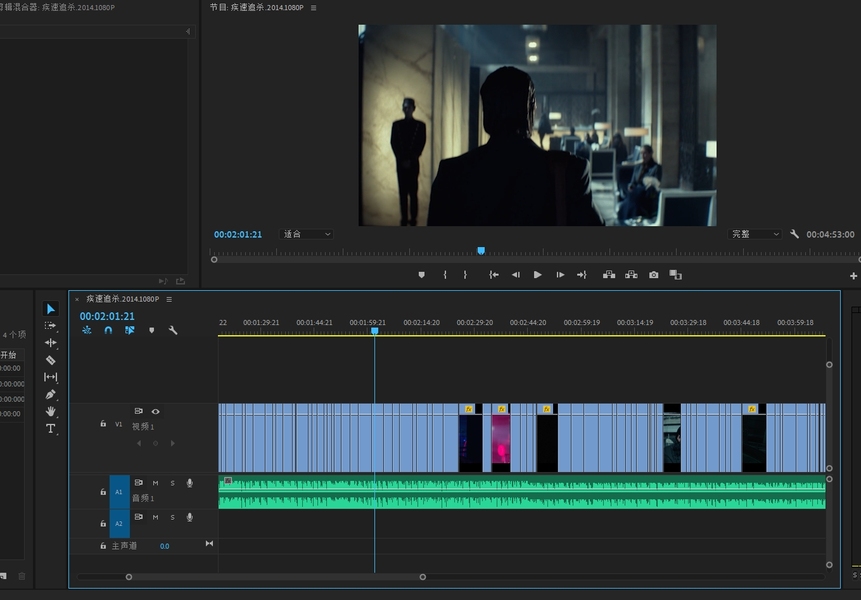The image size is (861, 600).
Task: Select the Slip tool
Action: (51, 377)
